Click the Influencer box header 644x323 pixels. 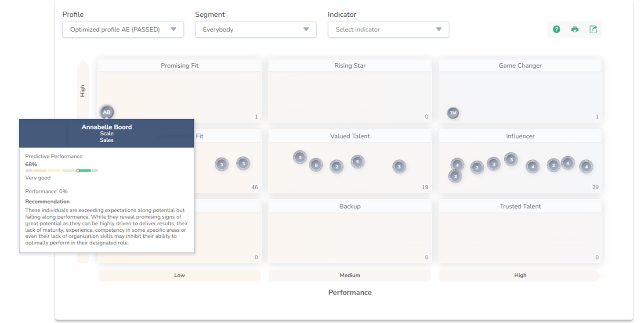(x=520, y=136)
